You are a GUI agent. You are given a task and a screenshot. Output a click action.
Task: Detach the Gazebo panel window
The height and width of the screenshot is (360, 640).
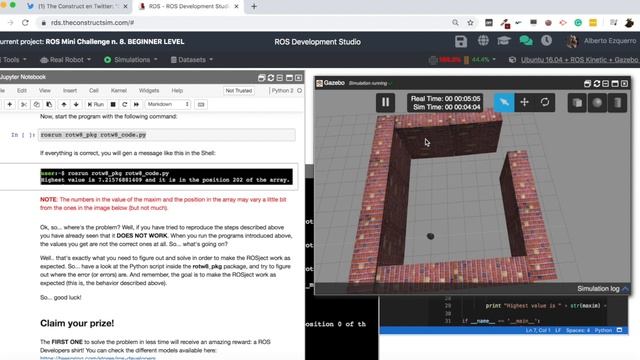point(587,83)
